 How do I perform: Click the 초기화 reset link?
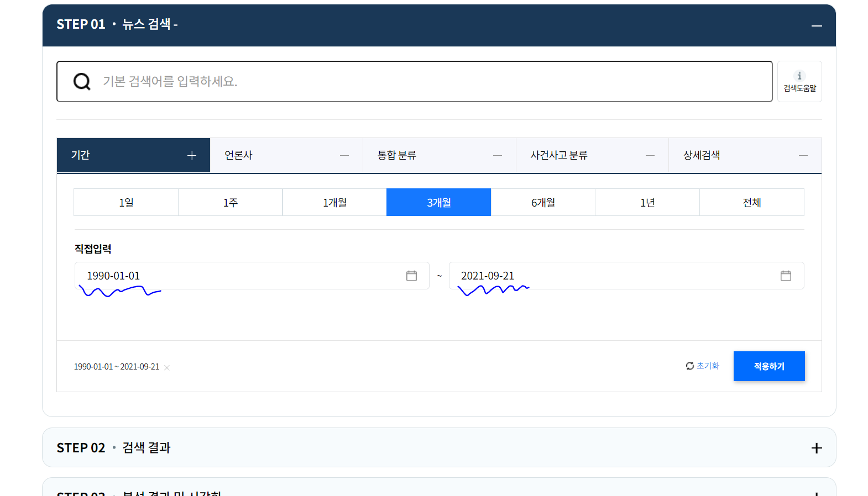click(x=703, y=366)
